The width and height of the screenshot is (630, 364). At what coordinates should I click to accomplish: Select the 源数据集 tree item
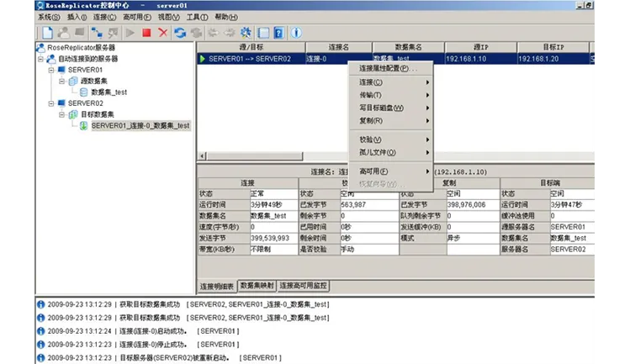94,82
